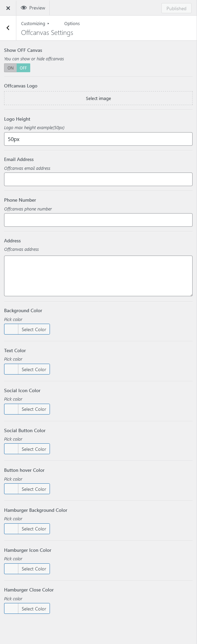This screenshot has width=197, height=644.
Task: Click the eye Preview icon
Action: (24, 8)
